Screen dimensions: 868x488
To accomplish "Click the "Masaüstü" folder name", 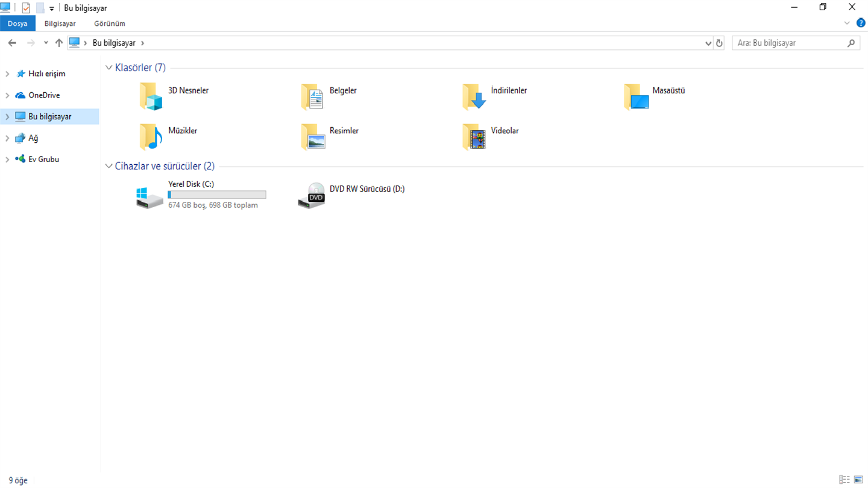I will click(x=668, y=90).
